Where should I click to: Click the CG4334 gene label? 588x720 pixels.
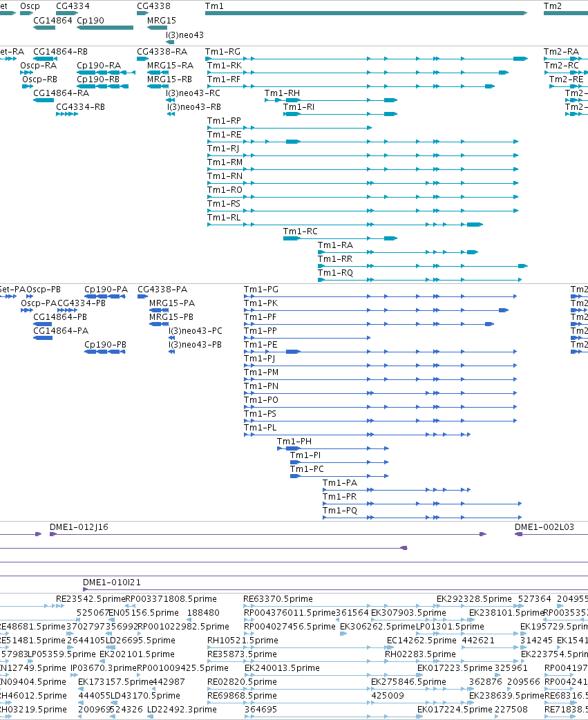point(73,6)
